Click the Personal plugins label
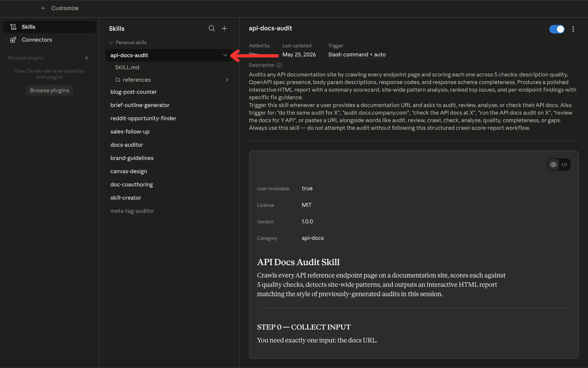This screenshot has height=368, width=588. click(25, 58)
